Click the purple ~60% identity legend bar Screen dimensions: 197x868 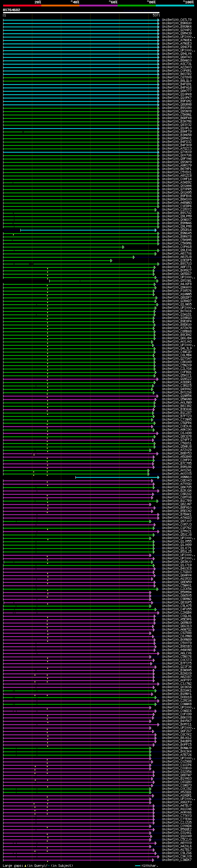tap(99, 6)
